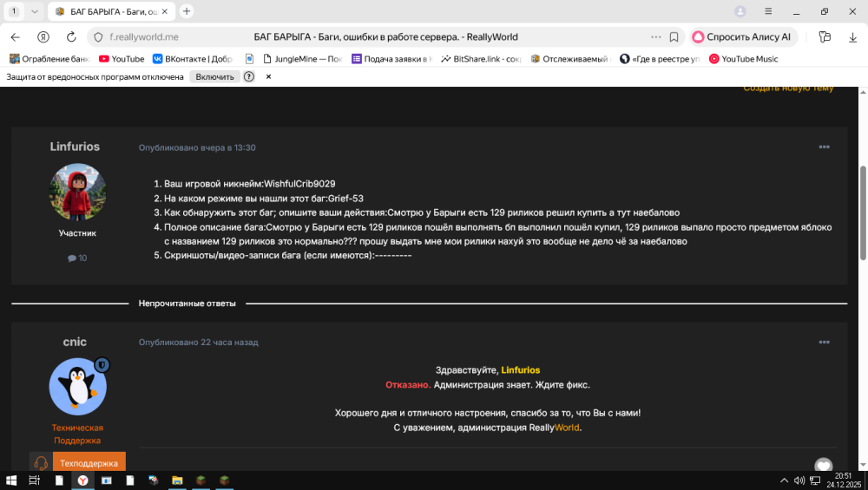
Task: Open the Отслеживаемый bookmark
Action: pos(570,59)
